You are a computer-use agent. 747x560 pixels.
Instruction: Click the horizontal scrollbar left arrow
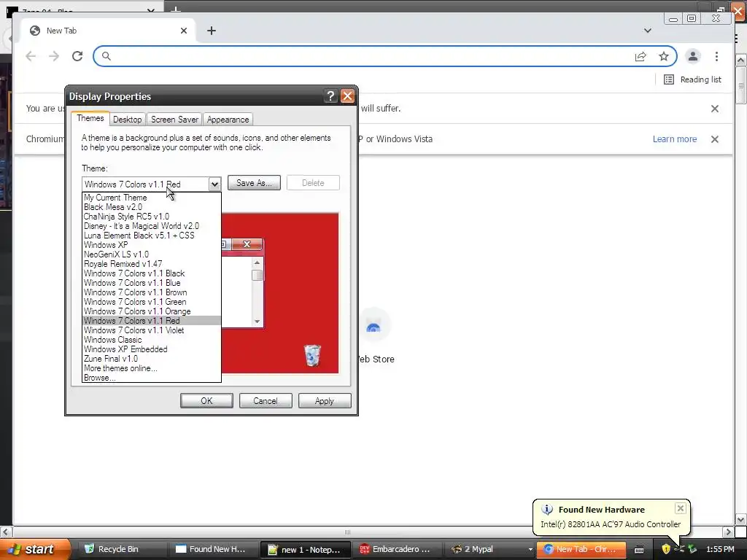(x=5, y=532)
